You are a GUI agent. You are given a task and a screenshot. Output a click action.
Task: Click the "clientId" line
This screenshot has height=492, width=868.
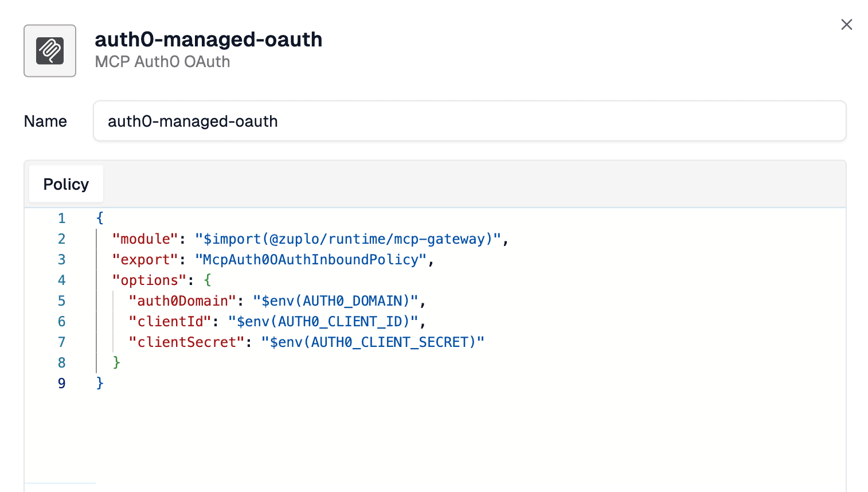pos(277,322)
